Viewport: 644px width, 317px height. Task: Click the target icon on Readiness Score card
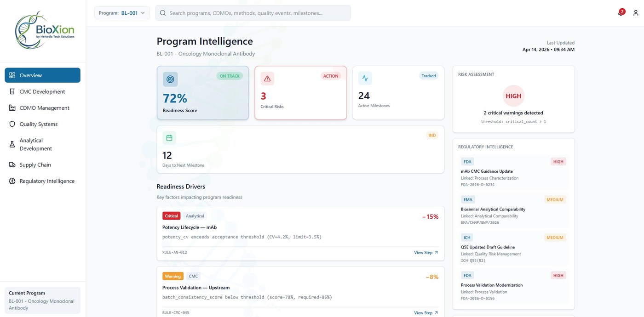click(x=170, y=79)
